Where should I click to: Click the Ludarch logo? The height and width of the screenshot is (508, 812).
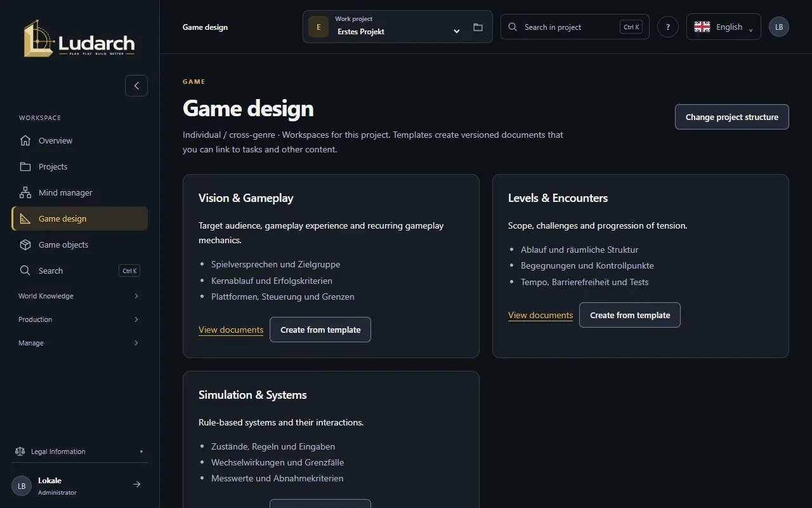tap(79, 38)
